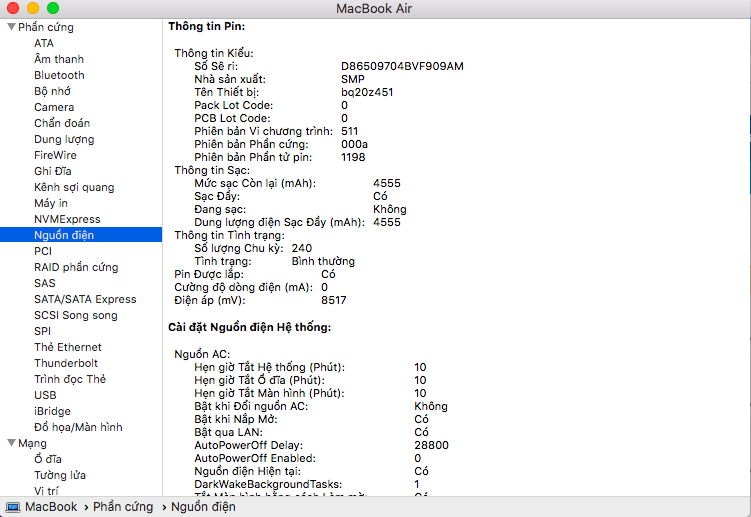Click the Bình thường condition value
The width and height of the screenshot is (751, 517).
point(323,261)
